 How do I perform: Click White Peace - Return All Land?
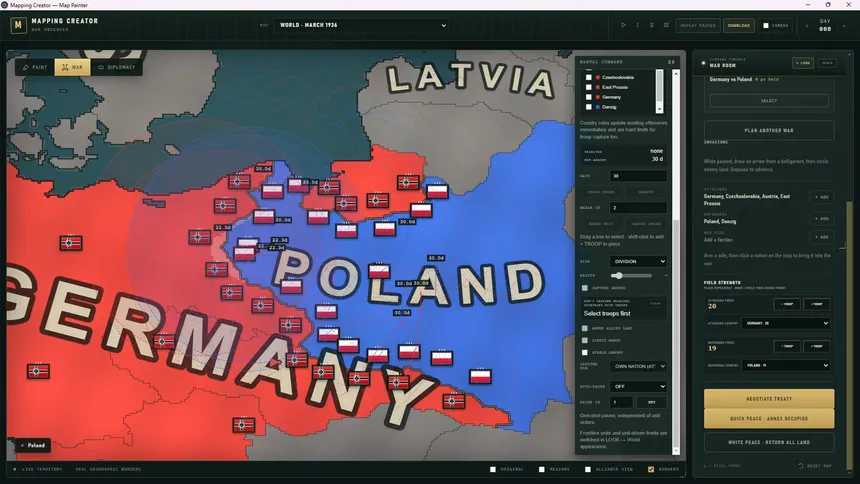pos(769,442)
